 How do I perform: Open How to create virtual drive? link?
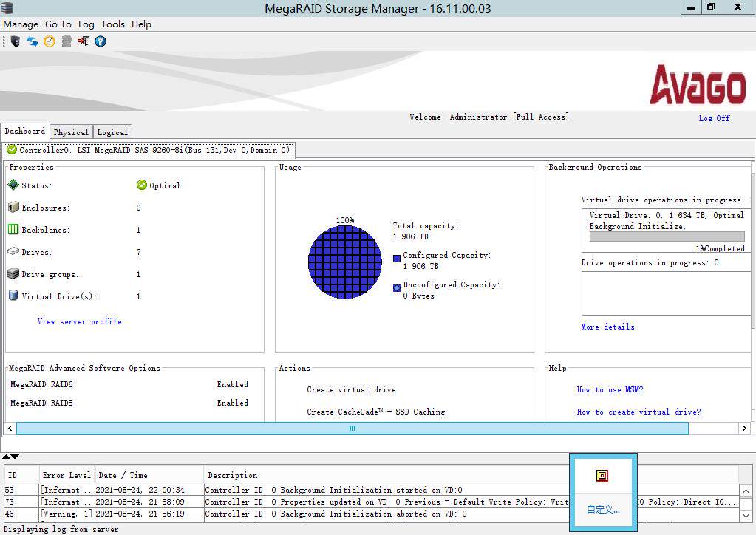(638, 412)
